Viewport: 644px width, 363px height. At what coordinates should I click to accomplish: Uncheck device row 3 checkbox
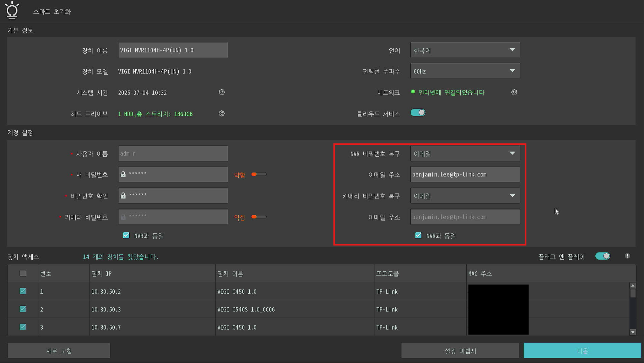pyautogui.click(x=23, y=327)
